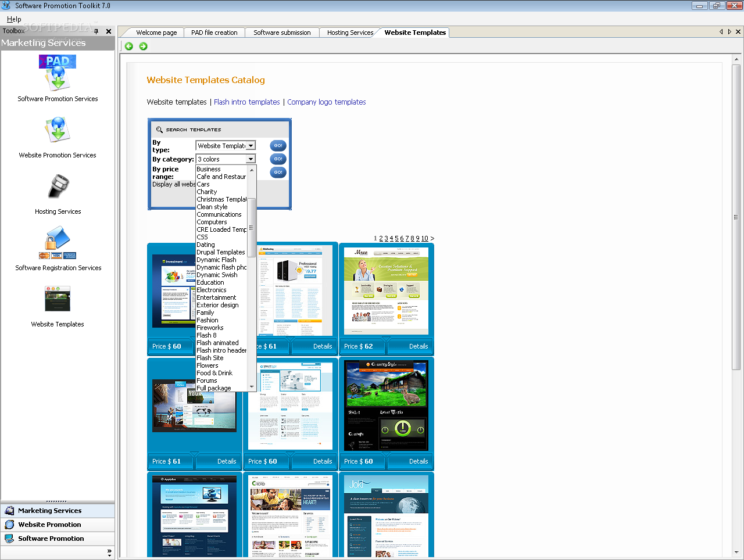This screenshot has width=744, height=560.
Task: Select the Website Templates tab
Action: coord(415,33)
